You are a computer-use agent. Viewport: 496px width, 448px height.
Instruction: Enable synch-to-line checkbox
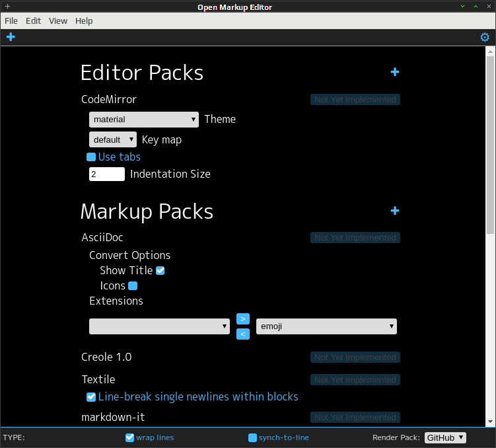pos(252,437)
